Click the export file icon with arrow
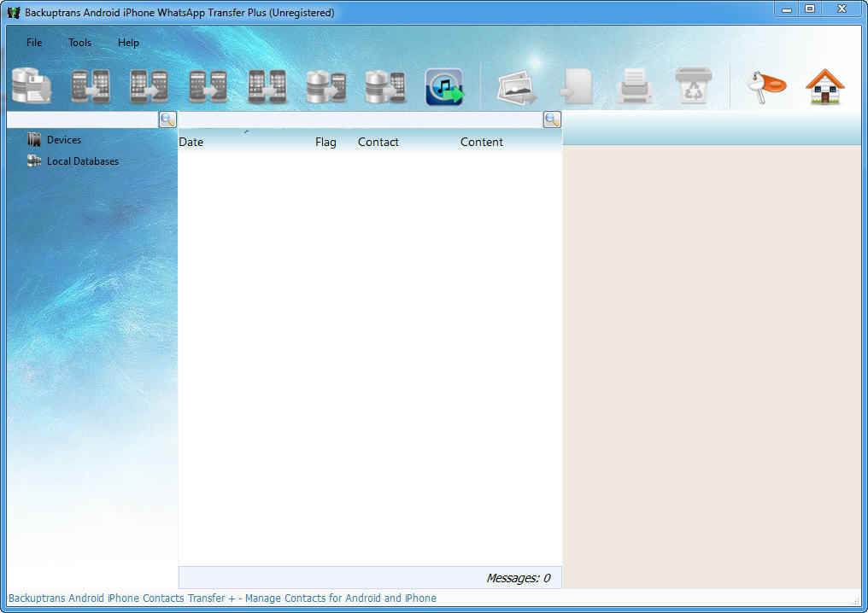This screenshot has height=613, width=868. click(577, 86)
